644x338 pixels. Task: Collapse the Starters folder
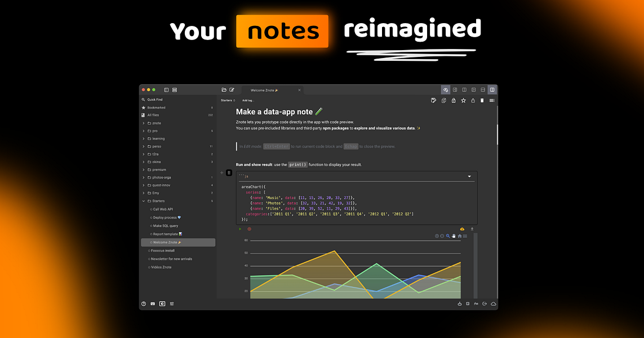tap(144, 201)
